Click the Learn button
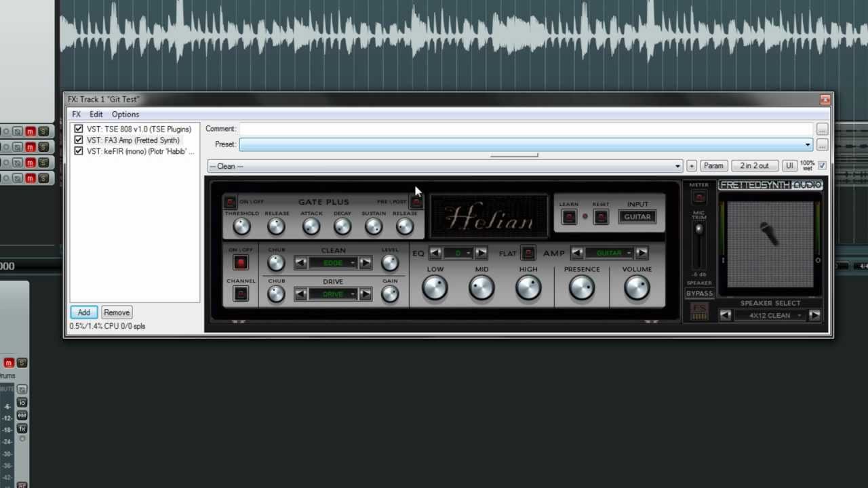868x488 pixels. pyautogui.click(x=569, y=217)
